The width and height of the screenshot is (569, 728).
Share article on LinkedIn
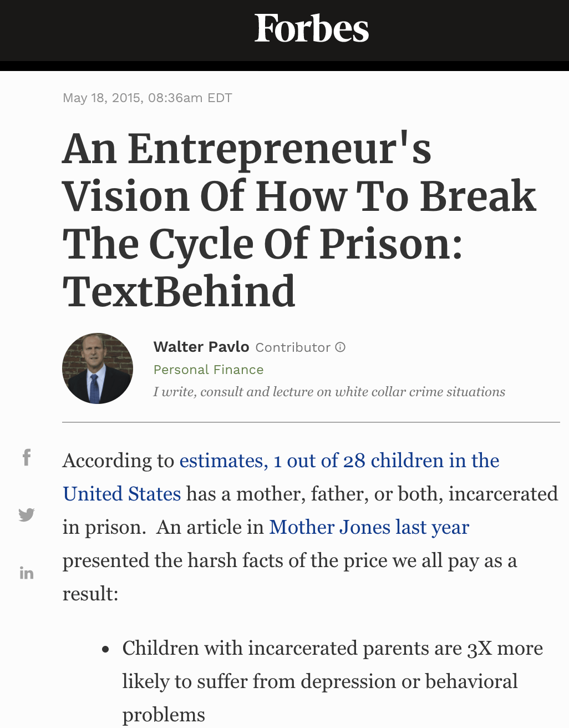coord(26,573)
